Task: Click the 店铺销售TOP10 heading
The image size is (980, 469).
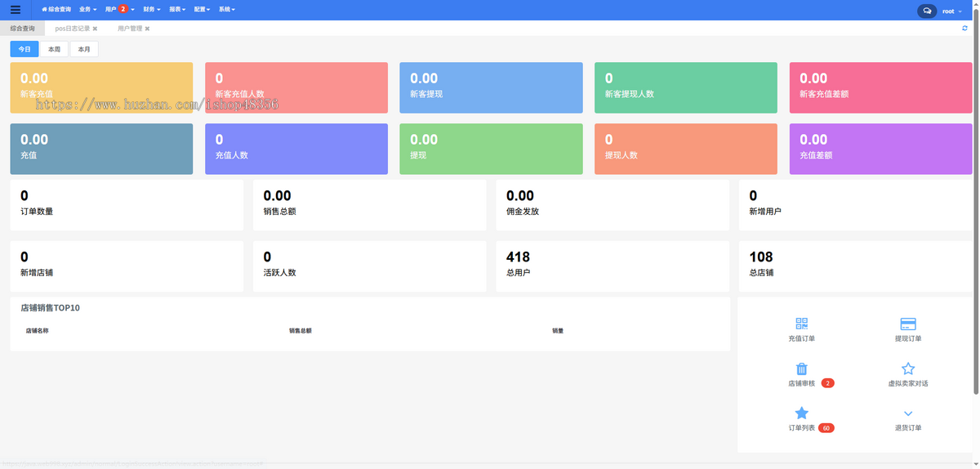Action: (x=50, y=308)
